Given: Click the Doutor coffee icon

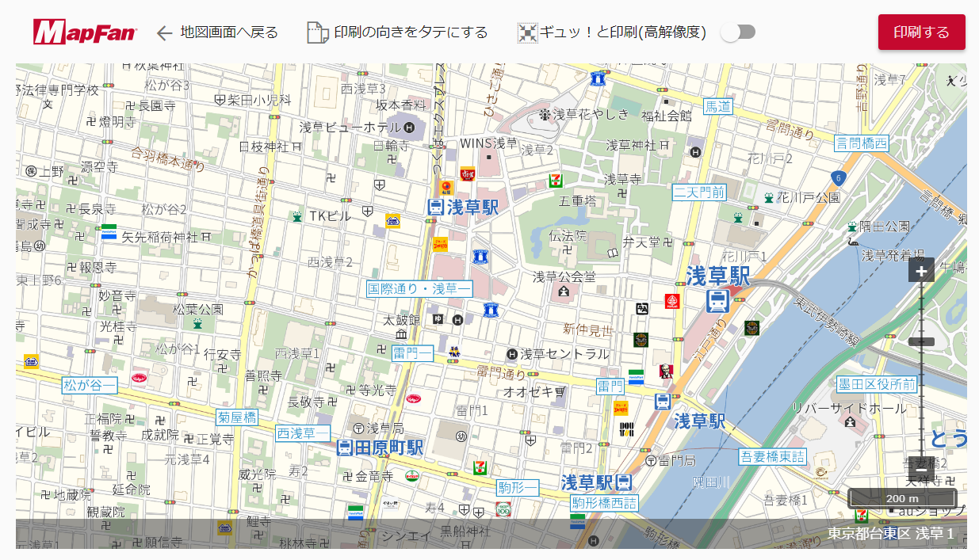Looking at the screenshot, I should coord(627,429).
